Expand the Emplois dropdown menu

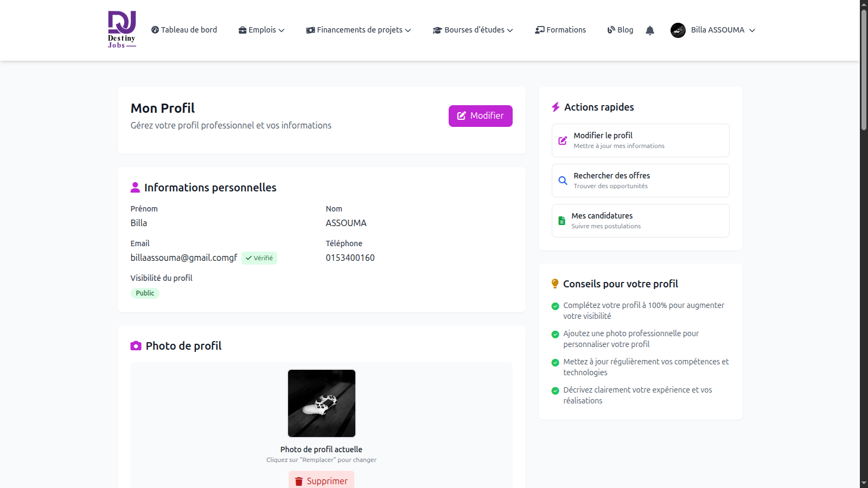click(x=261, y=30)
